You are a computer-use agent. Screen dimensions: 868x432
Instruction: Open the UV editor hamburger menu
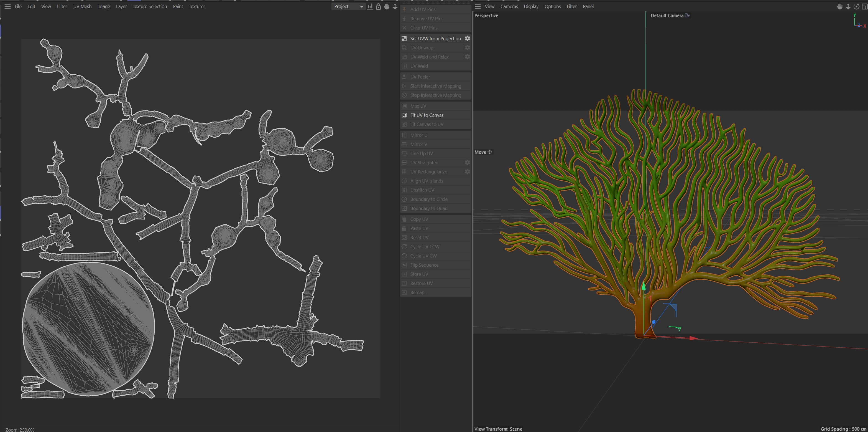(x=7, y=6)
